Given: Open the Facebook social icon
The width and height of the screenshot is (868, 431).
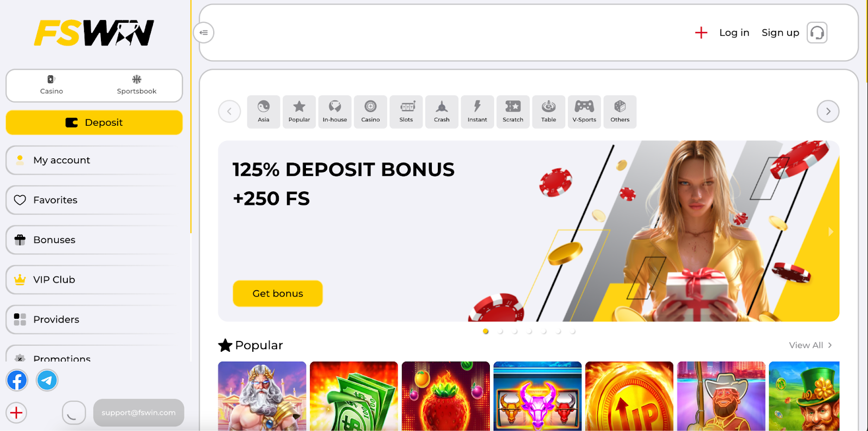Looking at the screenshot, I should (x=17, y=380).
